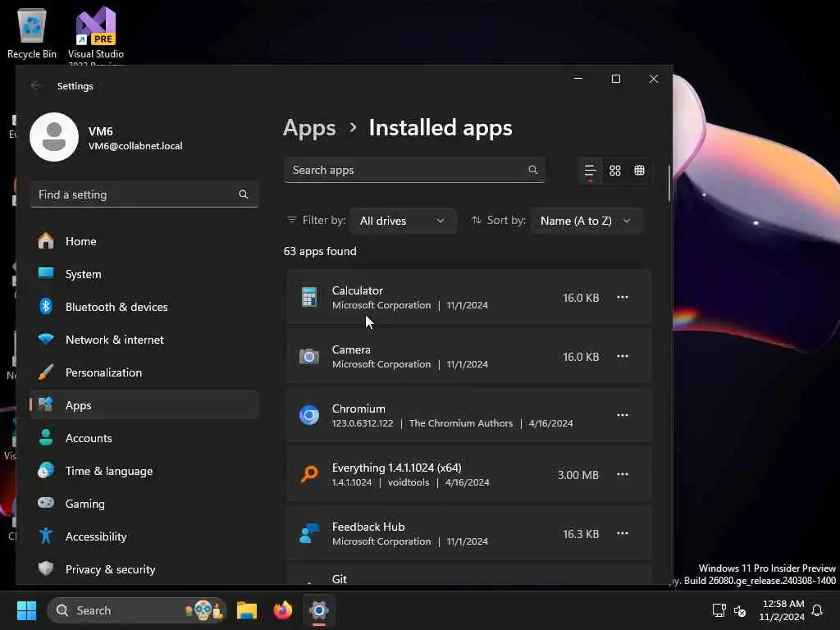Click the taskbar Search box
840x630 pixels.
[x=137, y=610]
